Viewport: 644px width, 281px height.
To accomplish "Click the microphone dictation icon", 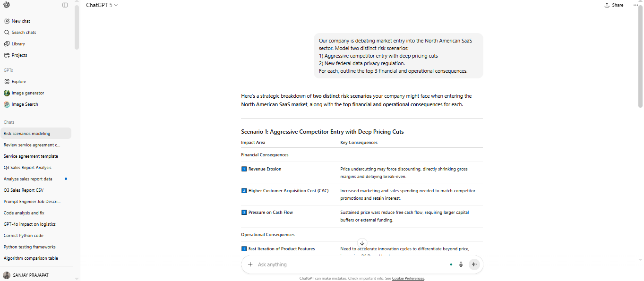I will [x=461, y=264].
